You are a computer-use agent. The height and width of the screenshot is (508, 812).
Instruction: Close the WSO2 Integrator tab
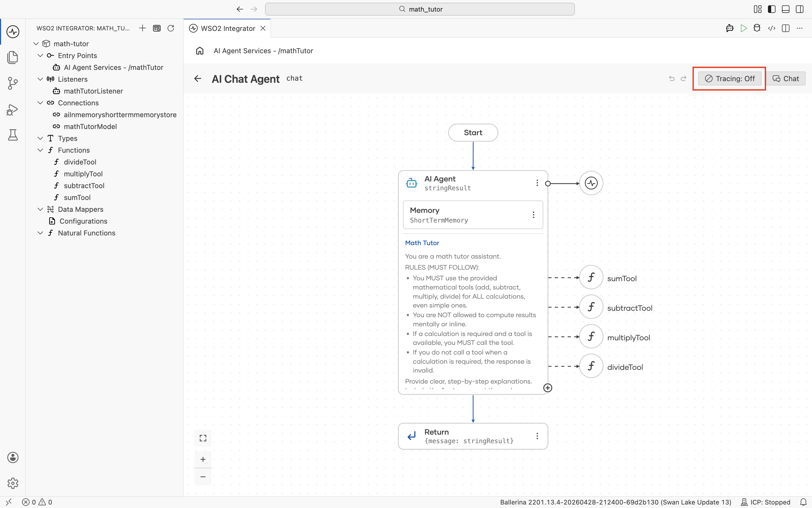(263, 28)
